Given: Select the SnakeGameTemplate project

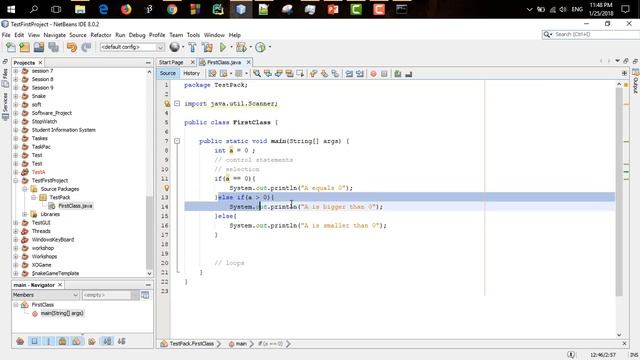Looking at the screenshot, I should coord(56,273).
